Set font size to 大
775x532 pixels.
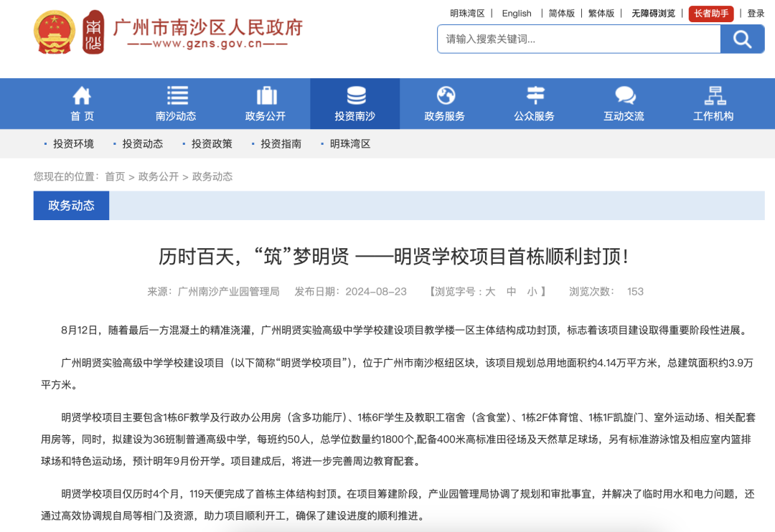point(490,292)
